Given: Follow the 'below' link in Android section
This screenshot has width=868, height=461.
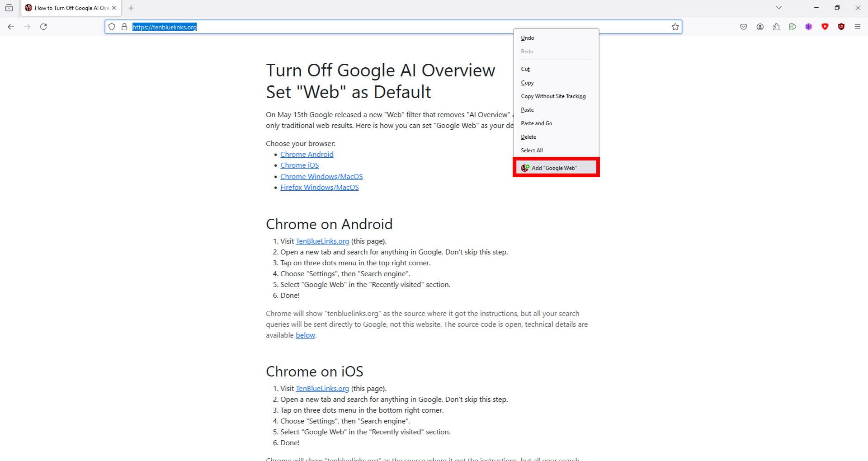Looking at the screenshot, I should tap(305, 335).
